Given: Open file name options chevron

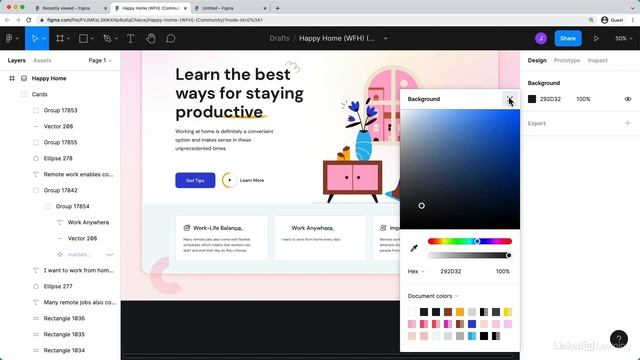Looking at the screenshot, I should tap(385, 38).
